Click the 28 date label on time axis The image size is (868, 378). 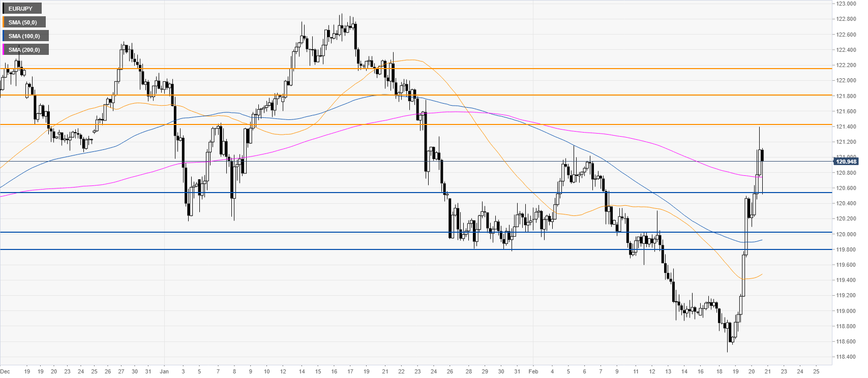pyautogui.click(x=468, y=371)
